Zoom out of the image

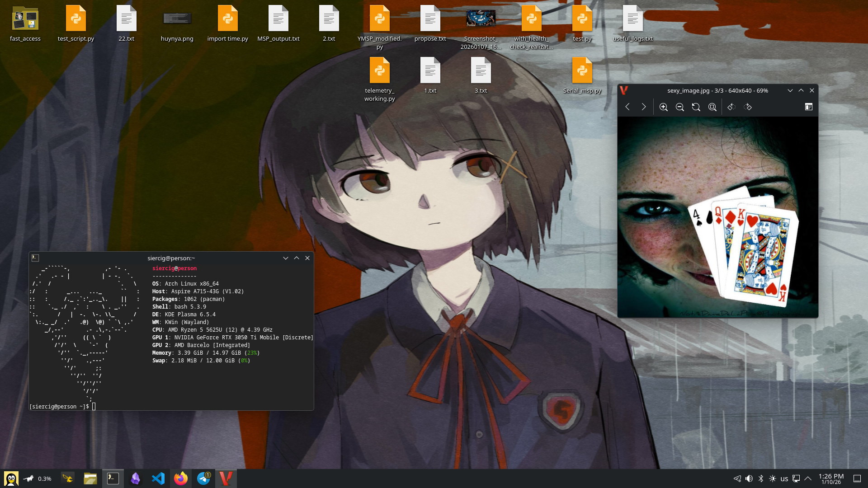tap(679, 107)
